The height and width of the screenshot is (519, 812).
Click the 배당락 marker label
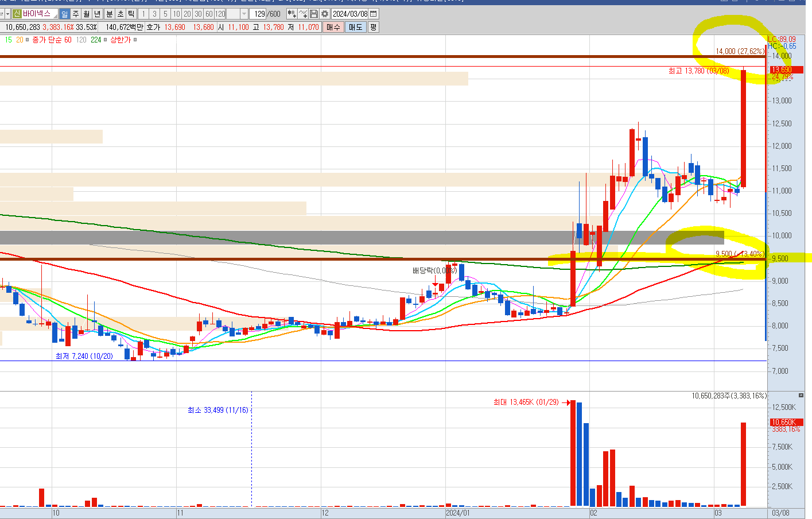click(434, 270)
